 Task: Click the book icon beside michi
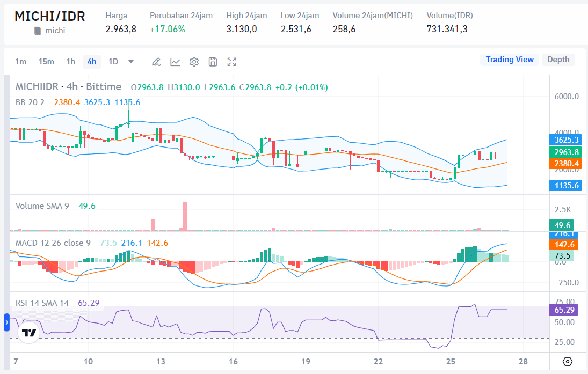[x=38, y=31]
